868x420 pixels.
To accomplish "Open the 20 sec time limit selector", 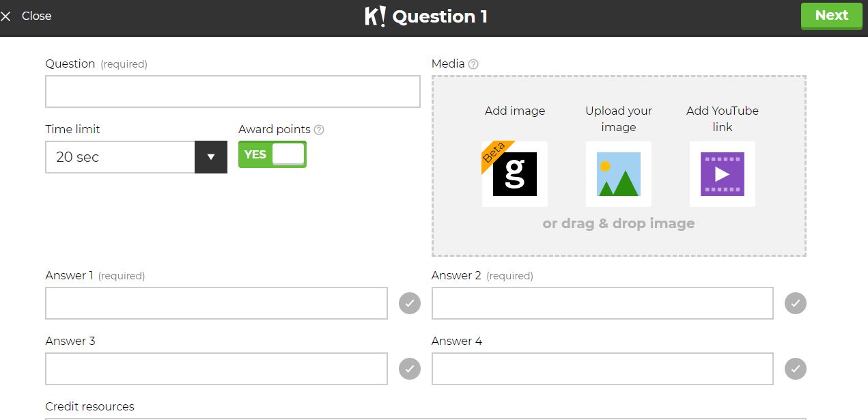I will click(x=120, y=157).
